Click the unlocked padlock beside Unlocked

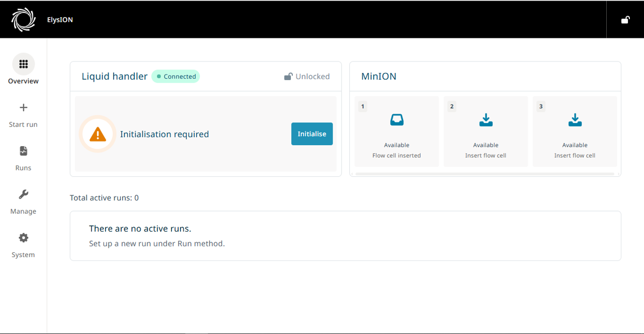288,77
